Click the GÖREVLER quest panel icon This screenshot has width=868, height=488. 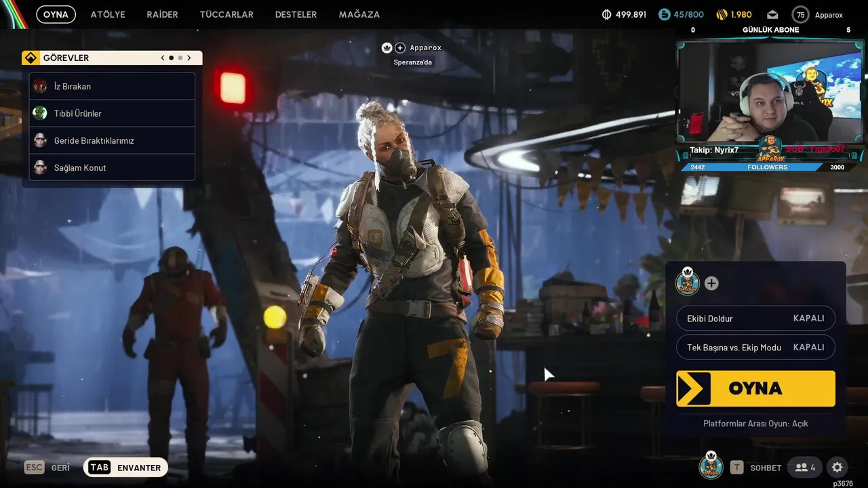pyautogui.click(x=30, y=58)
